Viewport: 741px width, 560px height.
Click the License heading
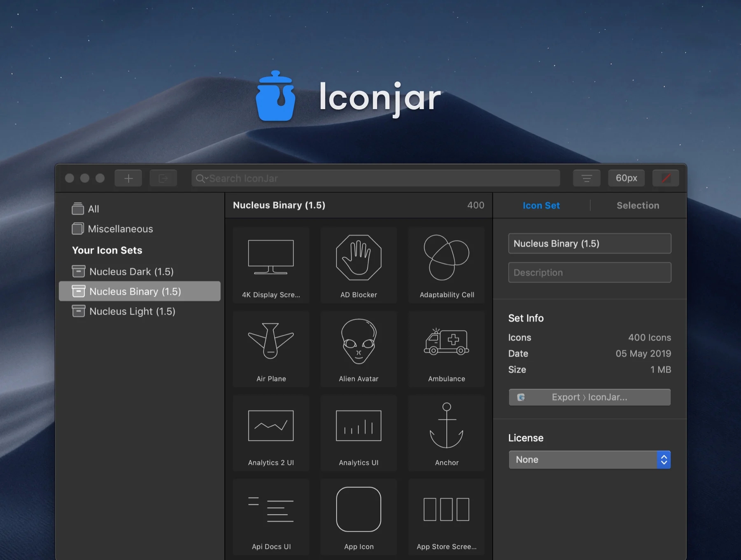(526, 438)
